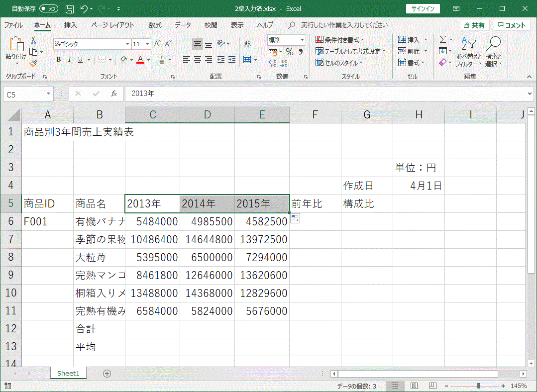Apply percent style with % icon
537x392 pixels.
tap(290, 52)
